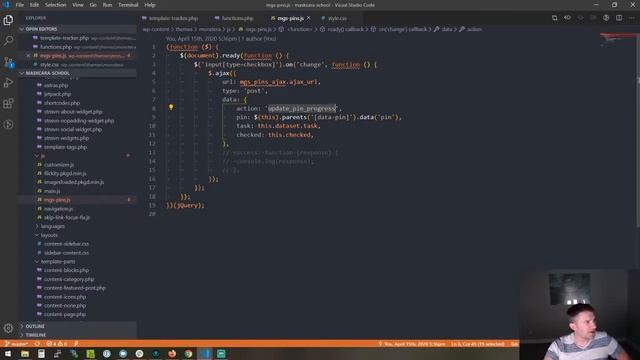Open the Extensions view

point(8,103)
